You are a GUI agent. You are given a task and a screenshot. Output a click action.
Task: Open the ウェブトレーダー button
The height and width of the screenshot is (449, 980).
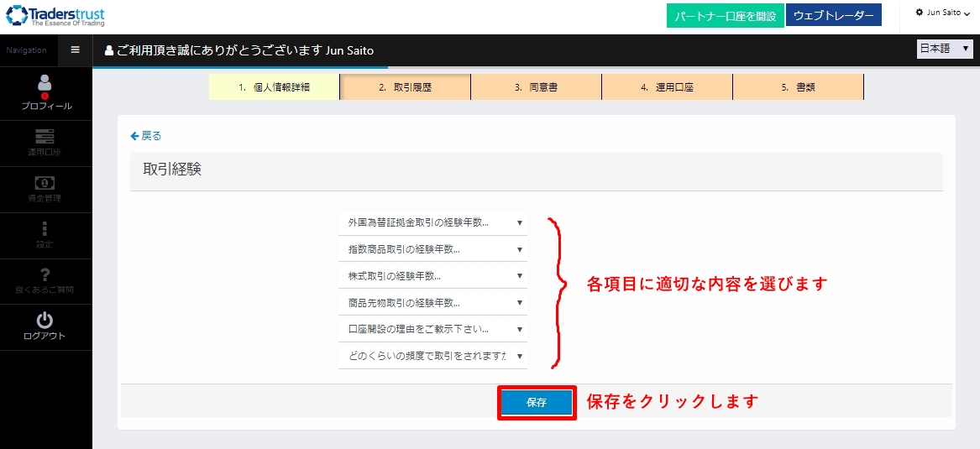[x=833, y=16]
